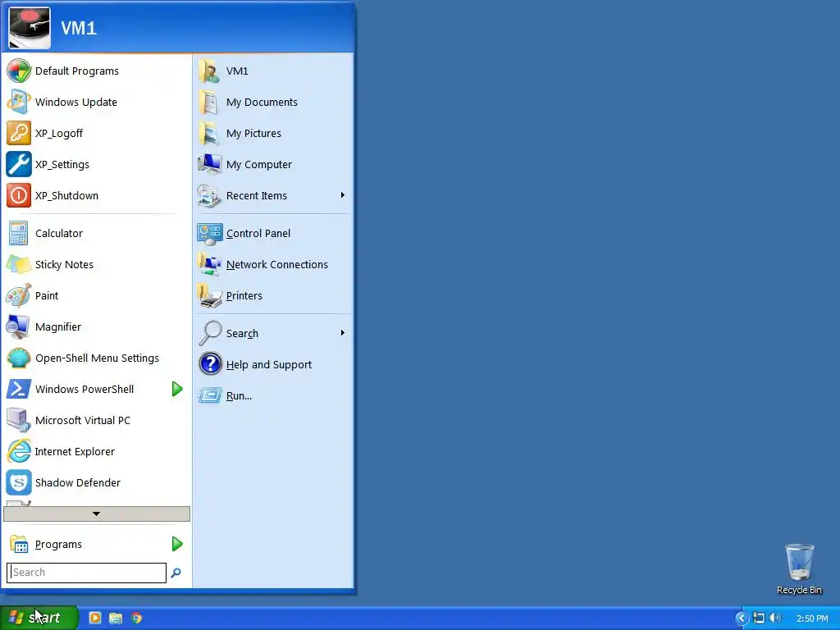Select the Network Connections label
This screenshot has width=840, height=630.
click(277, 264)
